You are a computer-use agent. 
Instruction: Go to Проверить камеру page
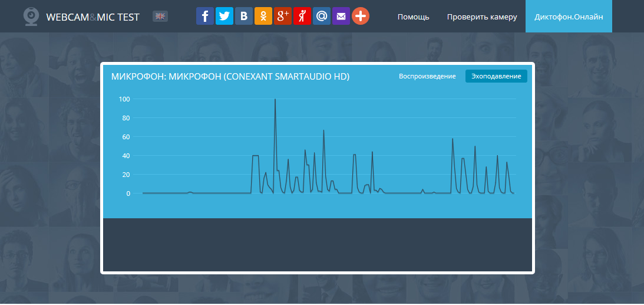(x=481, y=17)
